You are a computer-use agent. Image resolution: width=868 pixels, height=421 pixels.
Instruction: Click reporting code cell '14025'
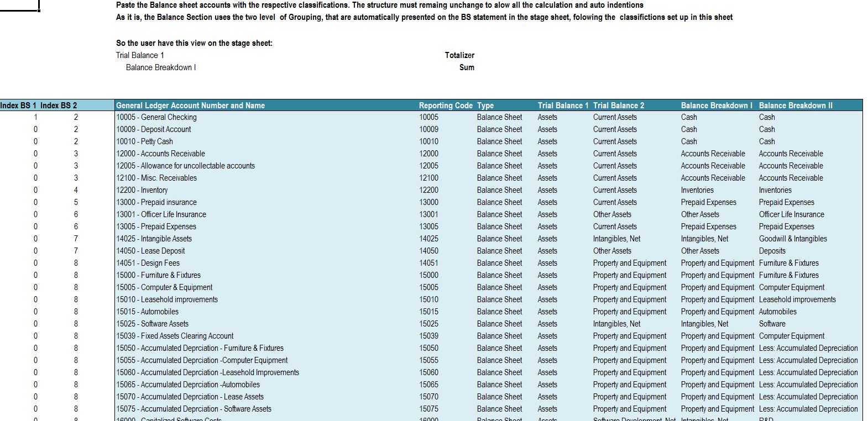point(428,239)
